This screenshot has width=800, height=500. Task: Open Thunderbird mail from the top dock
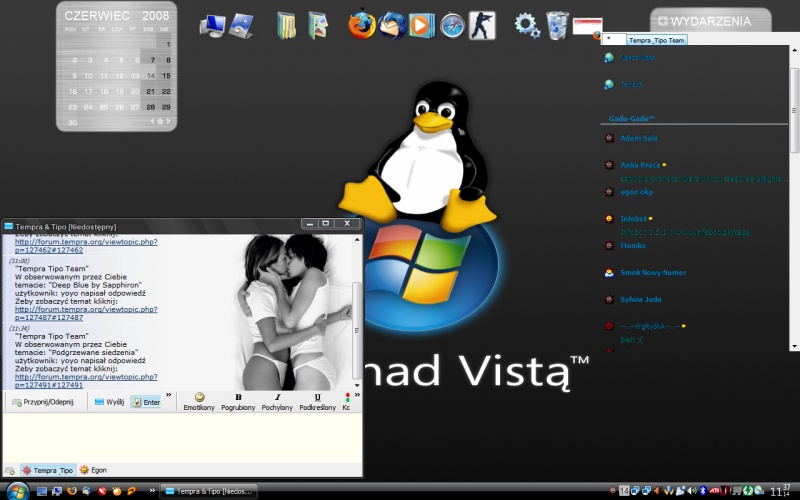pyautogui.click(x=392, y=26)
